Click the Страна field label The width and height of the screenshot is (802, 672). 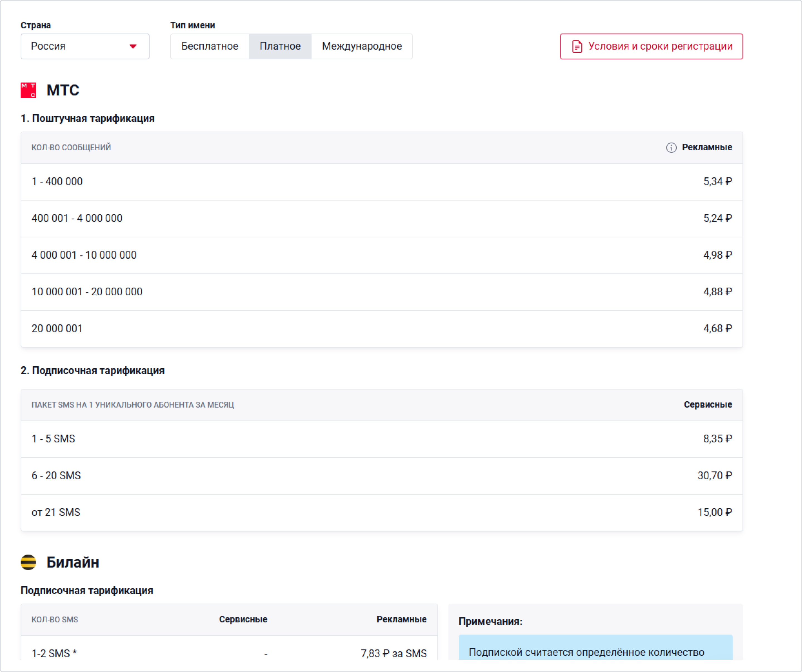point(36,25)
